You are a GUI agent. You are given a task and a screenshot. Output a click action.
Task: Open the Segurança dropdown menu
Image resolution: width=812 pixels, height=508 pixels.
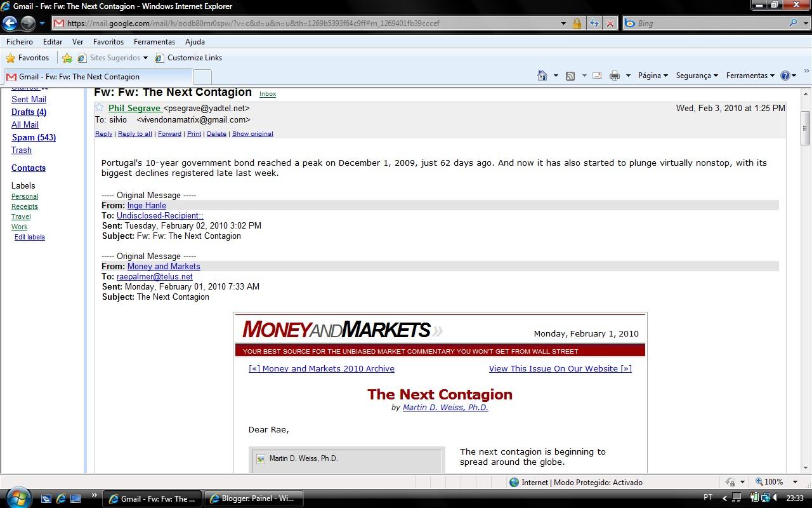(697, 76)
